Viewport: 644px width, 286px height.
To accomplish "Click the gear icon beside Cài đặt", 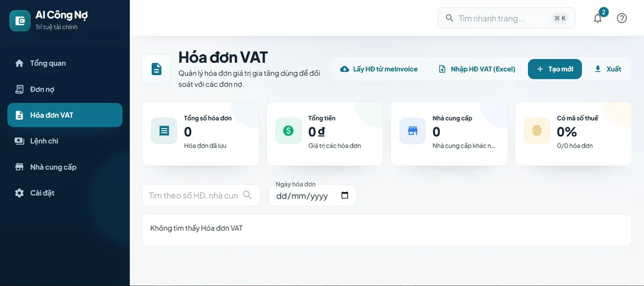I will (19, 193).
